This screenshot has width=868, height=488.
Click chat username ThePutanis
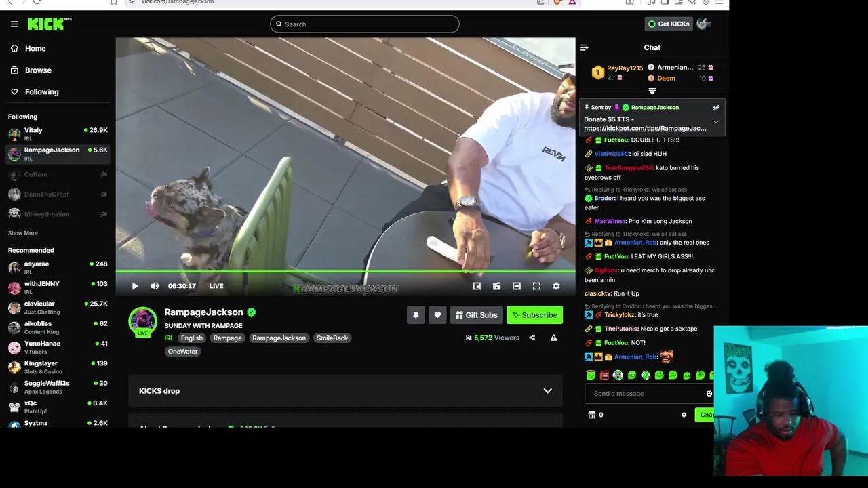tap(620, 329)
